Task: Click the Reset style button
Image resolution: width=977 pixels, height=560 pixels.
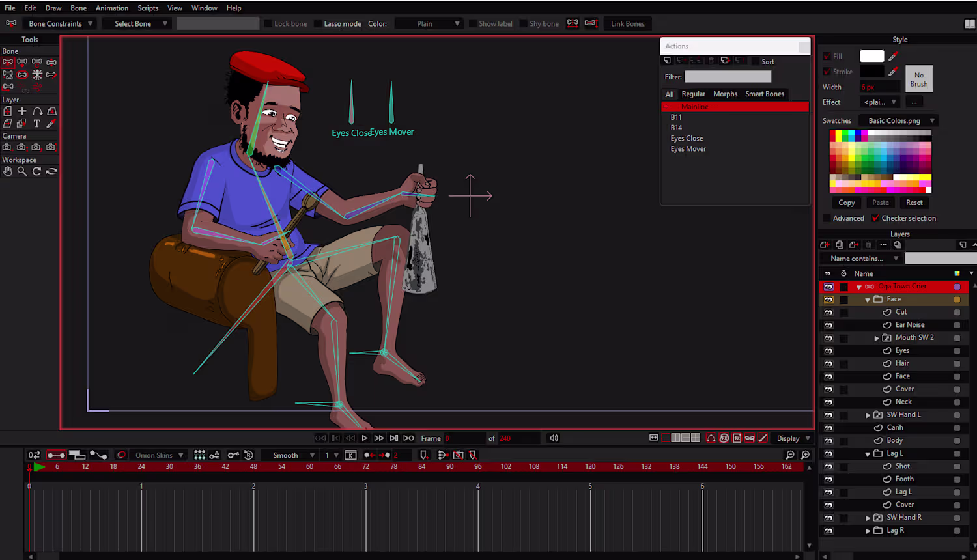Action: [x=914, y=203]
